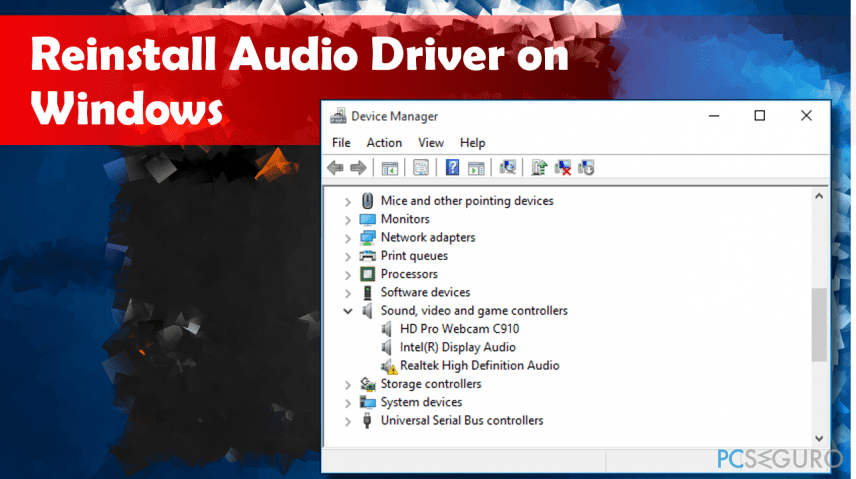Expand the Processors node
Screen dimensions: 856x479
point(348,275)
